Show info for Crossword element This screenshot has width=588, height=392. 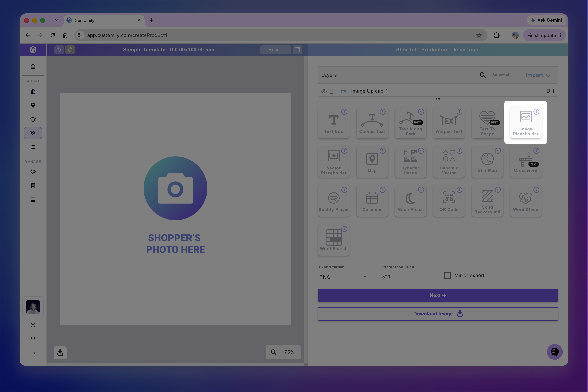536,151
